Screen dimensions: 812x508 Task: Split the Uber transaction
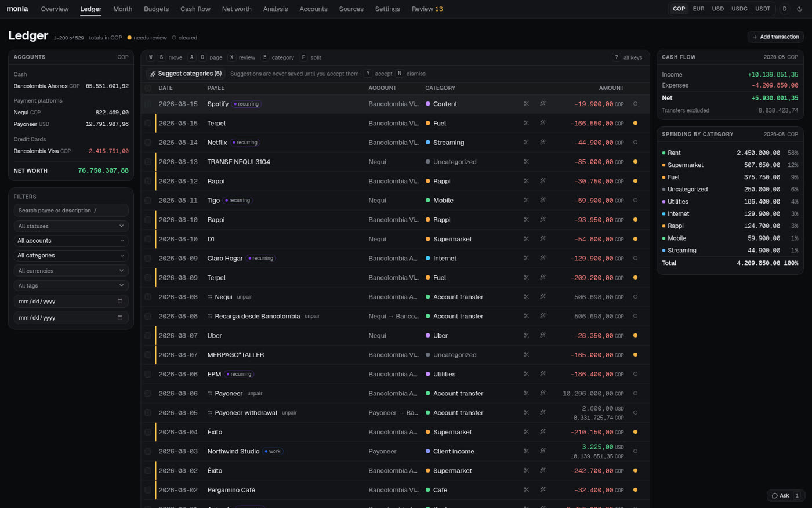click(527, 336)
